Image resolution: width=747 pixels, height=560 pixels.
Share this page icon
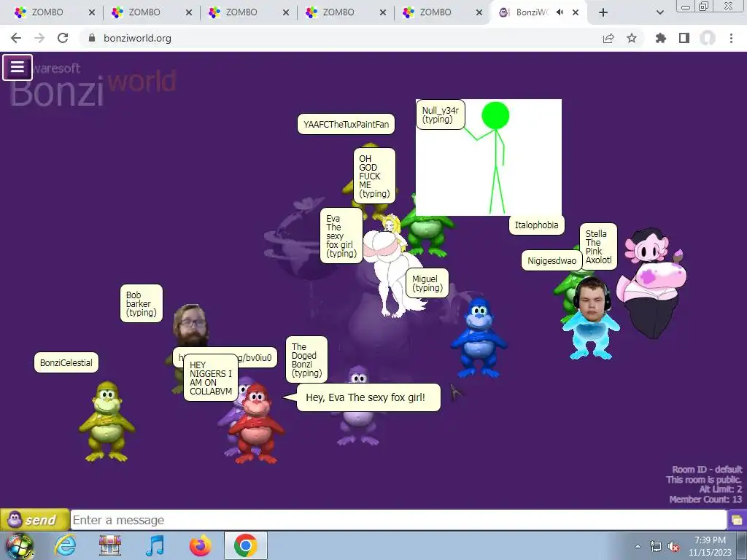(x=608, y=38)
